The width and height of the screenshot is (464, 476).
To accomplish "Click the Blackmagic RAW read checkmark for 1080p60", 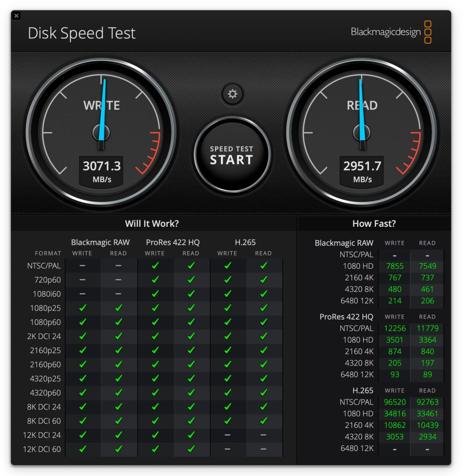I will click(119, 322).
